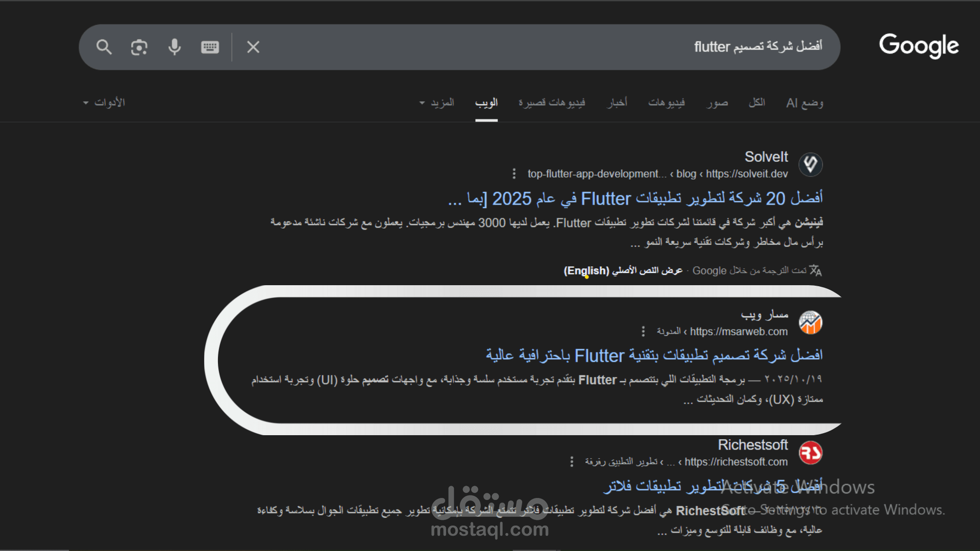
Task: Click the Richestsoft site favicon
Action: pyautogui.click(x=811, y=453)
